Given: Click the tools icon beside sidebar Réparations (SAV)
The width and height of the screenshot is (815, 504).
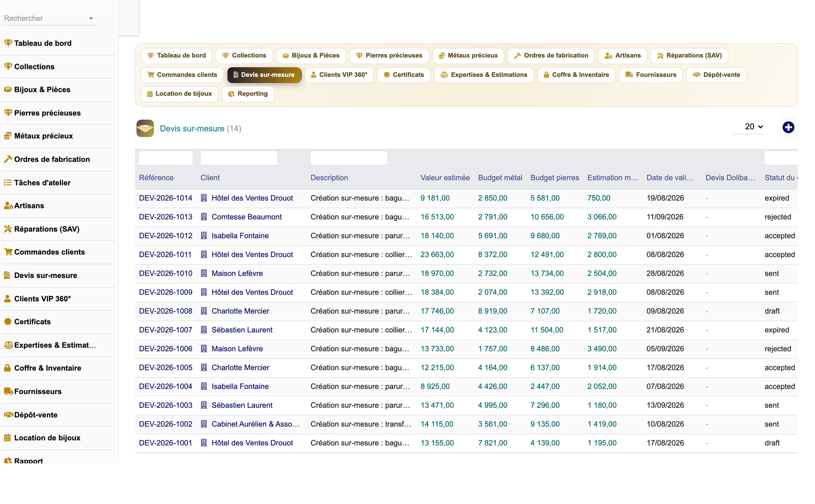Looking at the screenshot, I should (8, 229).
